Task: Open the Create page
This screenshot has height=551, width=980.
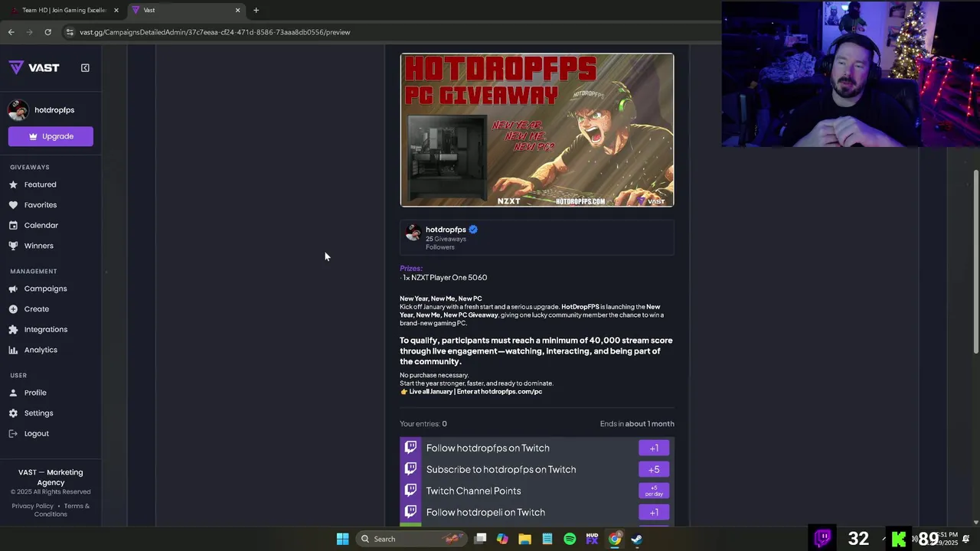Action: click(x=36, y=309)
